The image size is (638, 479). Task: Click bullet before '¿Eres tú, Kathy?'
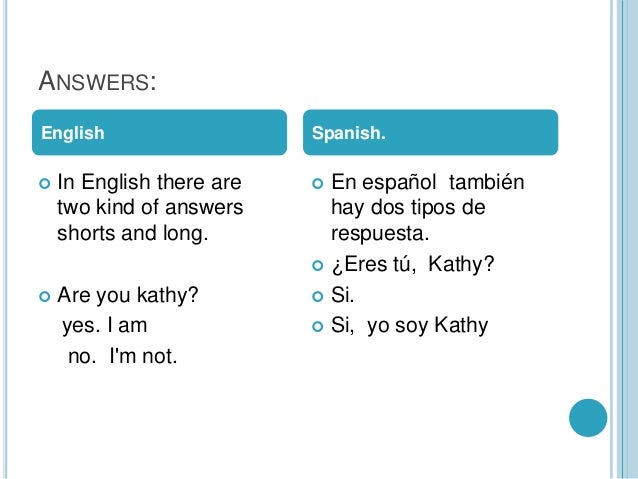pos(317,266)
